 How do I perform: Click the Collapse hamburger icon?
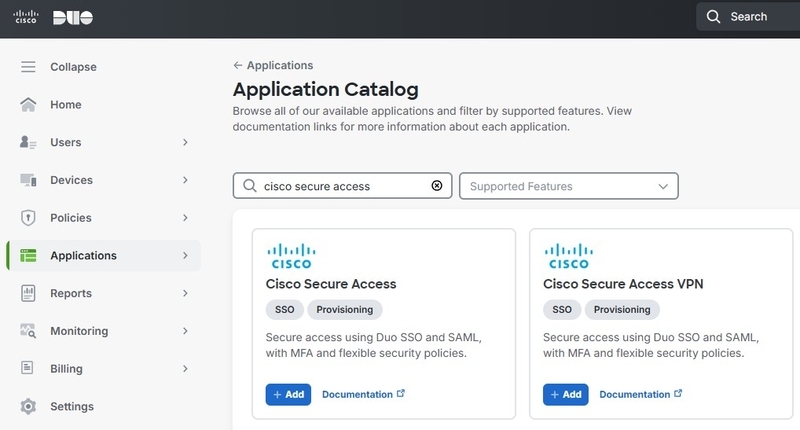pos(28,67)
